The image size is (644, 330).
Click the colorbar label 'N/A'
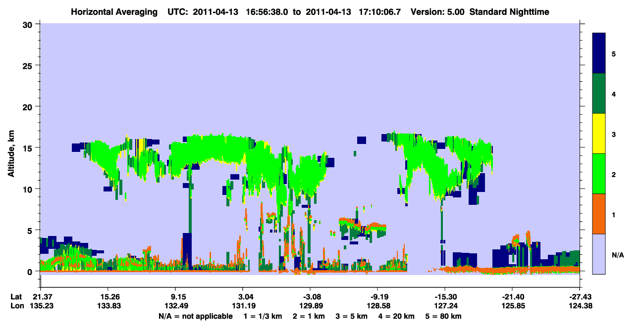tap(617, 255)
